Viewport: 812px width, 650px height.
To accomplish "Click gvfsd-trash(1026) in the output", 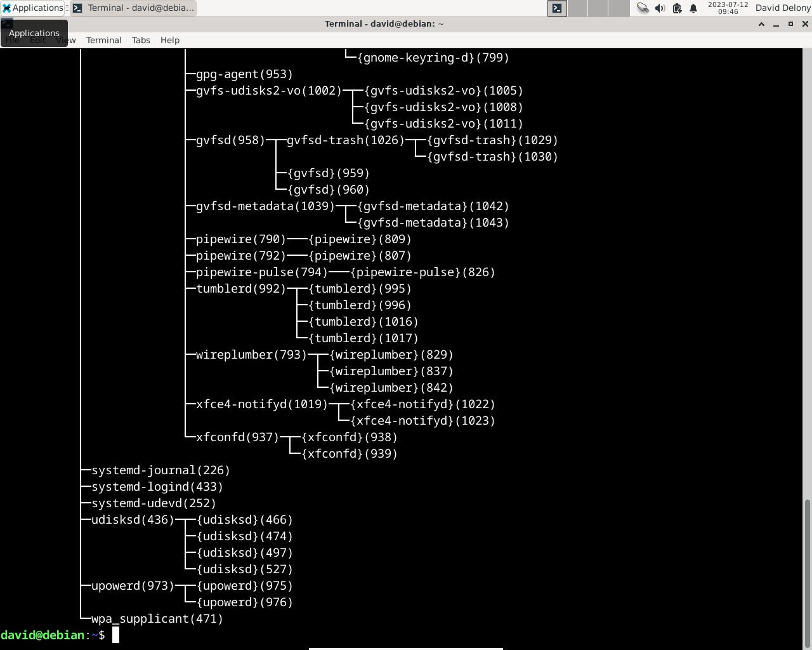I will [346, 140].
